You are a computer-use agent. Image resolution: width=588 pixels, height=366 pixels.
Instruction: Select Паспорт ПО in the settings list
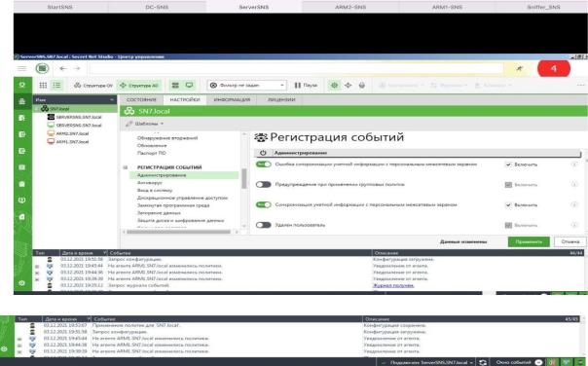pyautogui.click(x=152, y=153)
